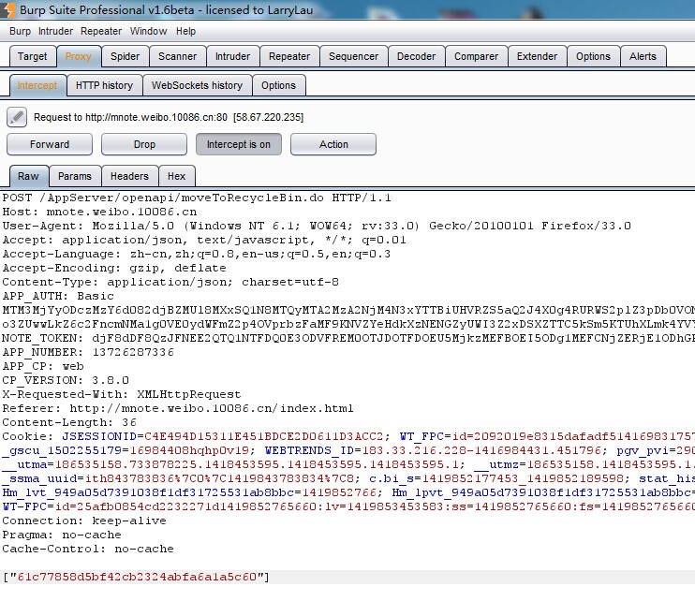This screenshot has height=616, width=695.
Task: Open the Scanner tab
Action: pos(177,57)
